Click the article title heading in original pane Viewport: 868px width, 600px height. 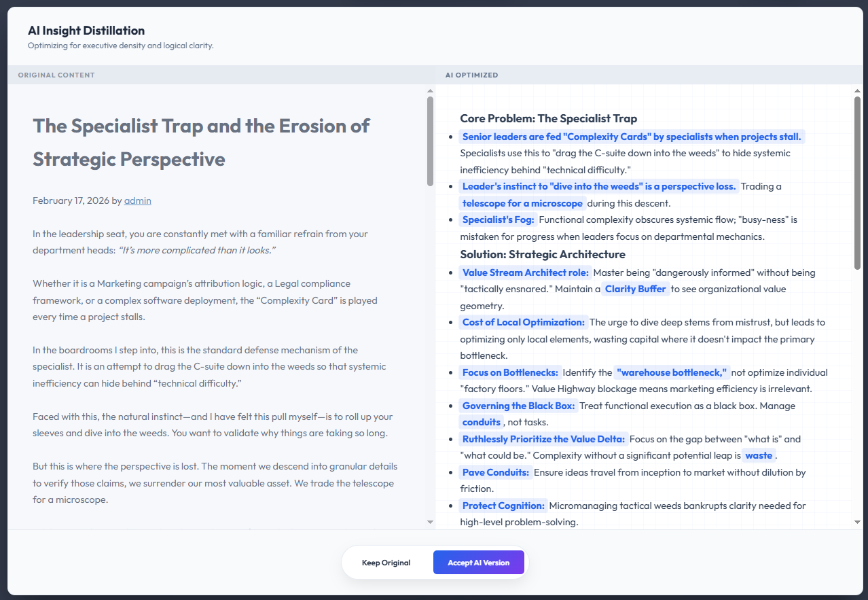tap(201, 142)
